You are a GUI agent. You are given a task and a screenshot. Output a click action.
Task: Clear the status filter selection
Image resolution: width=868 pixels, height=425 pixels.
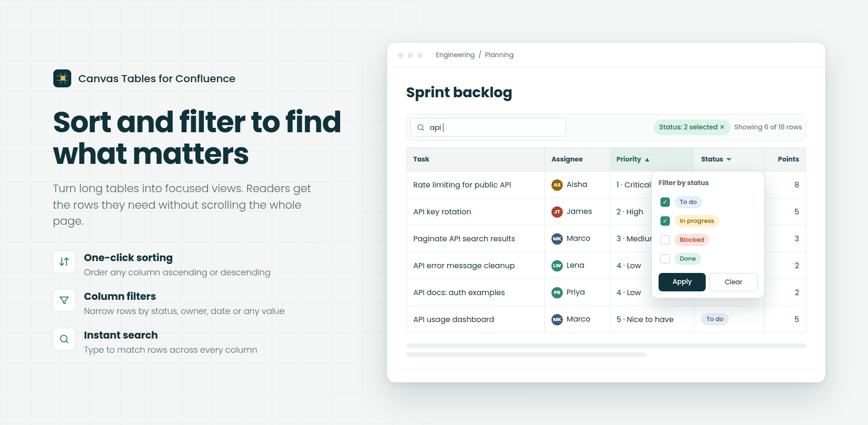pos(734,282)
